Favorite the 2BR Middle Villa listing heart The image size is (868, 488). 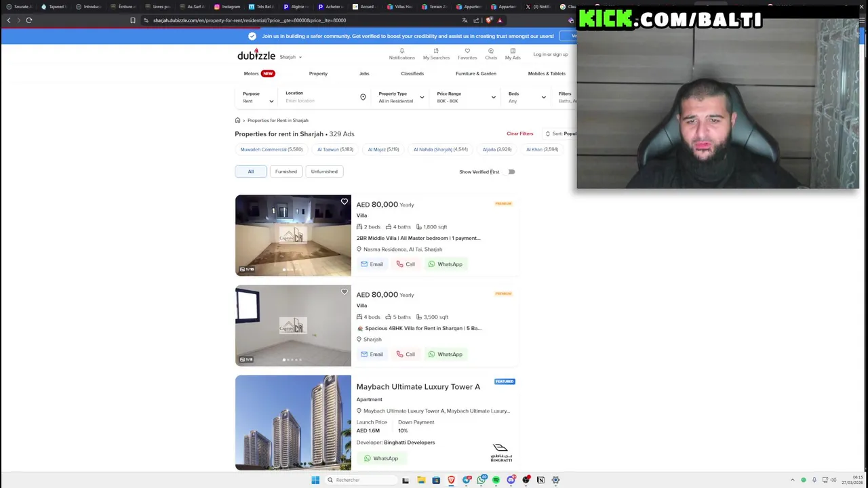[x=344, y=202]
